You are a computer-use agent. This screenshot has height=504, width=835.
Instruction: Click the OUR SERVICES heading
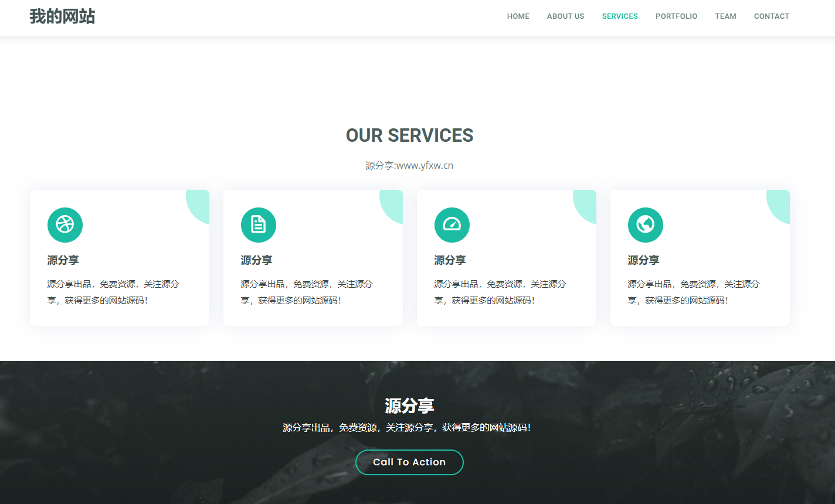coord(409,135)
